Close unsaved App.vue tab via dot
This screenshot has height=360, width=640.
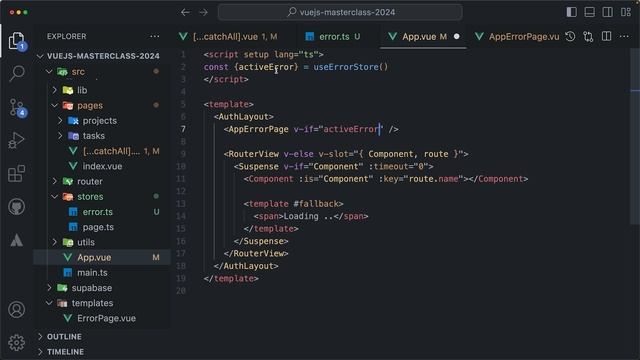pos(457,37)
